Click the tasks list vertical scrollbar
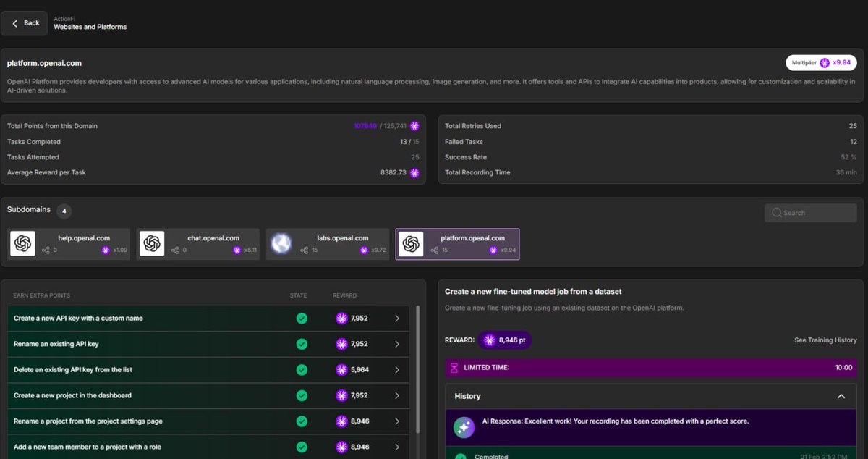 pos(417,369)
